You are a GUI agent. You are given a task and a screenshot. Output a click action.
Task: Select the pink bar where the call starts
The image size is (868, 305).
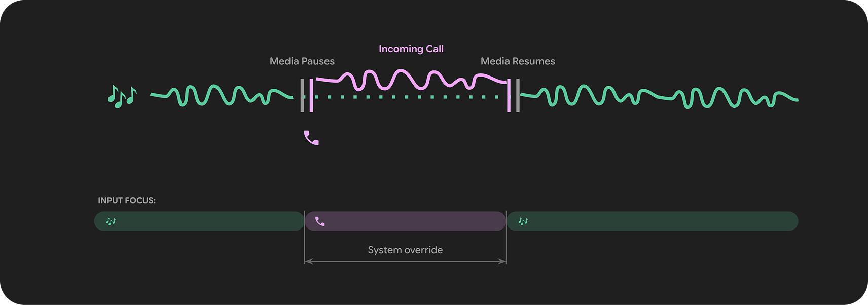[x=311, y=95]
